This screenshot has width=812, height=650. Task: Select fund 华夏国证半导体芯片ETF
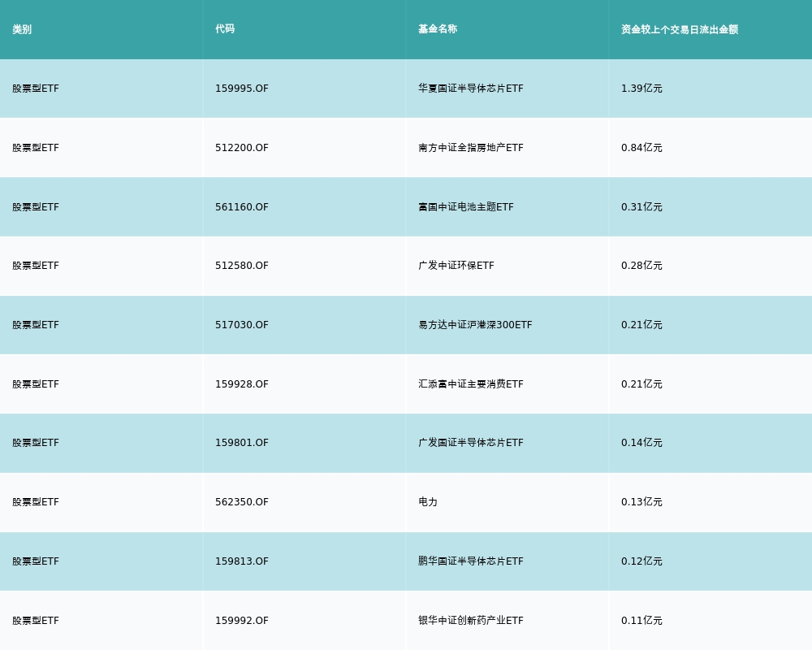coord(471,89)
